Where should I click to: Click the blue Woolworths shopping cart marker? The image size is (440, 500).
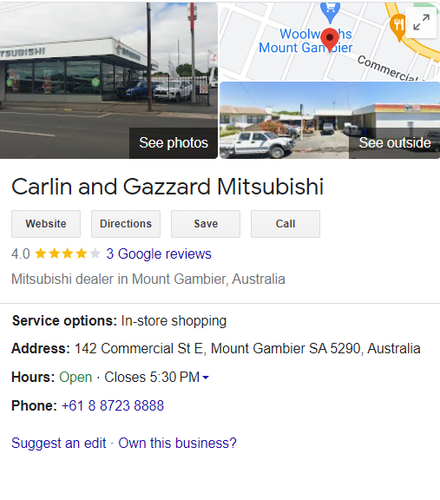click(x=330, y=11)
